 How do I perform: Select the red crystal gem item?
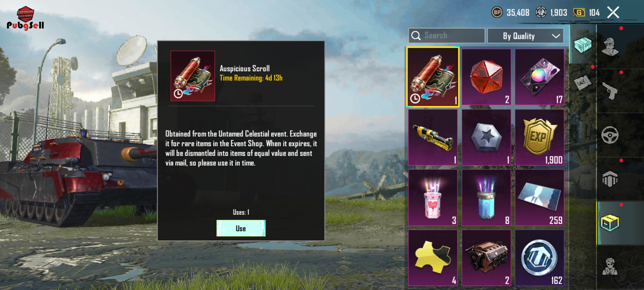[x=486, y=77]
